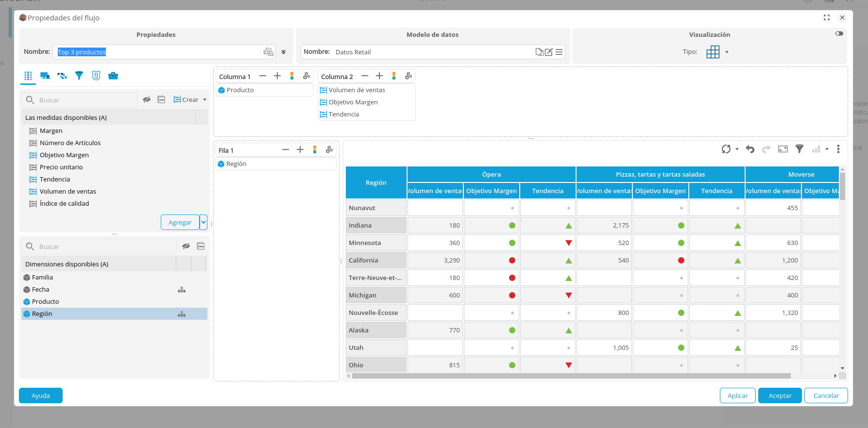Image resolution: width=868 pixels, height=428 pixels.
Task: Open the visualization Tipo dropdown
Action: pyautogui.click(x=727, y=52)
